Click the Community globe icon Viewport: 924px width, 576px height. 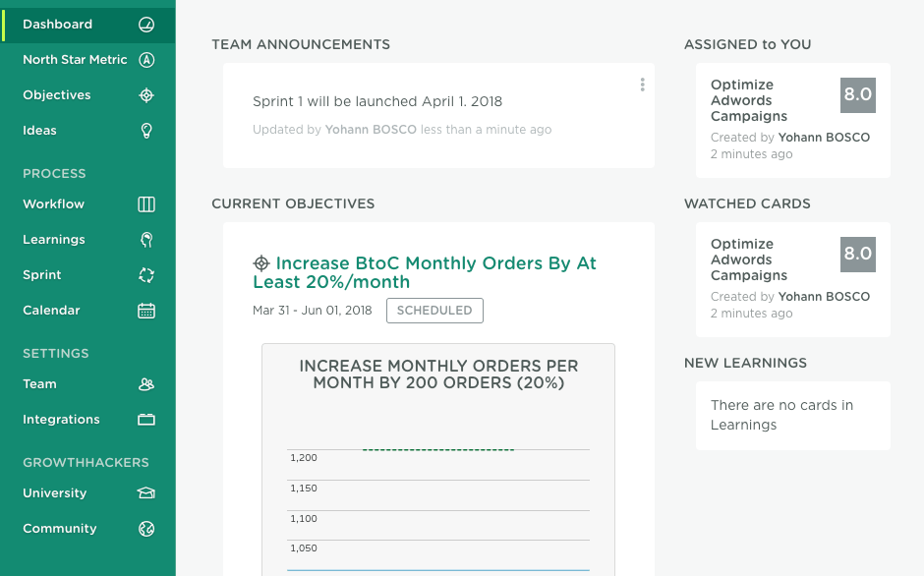click(146, 528)
